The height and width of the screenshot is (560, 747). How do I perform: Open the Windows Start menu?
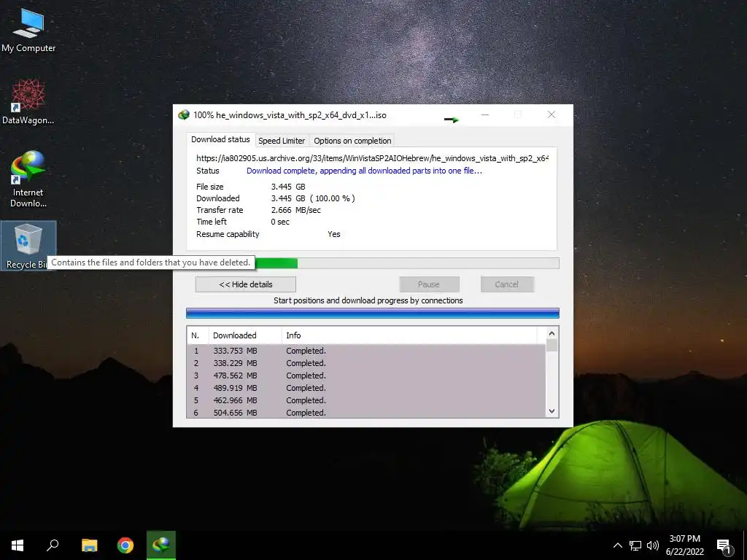[18, 545]
